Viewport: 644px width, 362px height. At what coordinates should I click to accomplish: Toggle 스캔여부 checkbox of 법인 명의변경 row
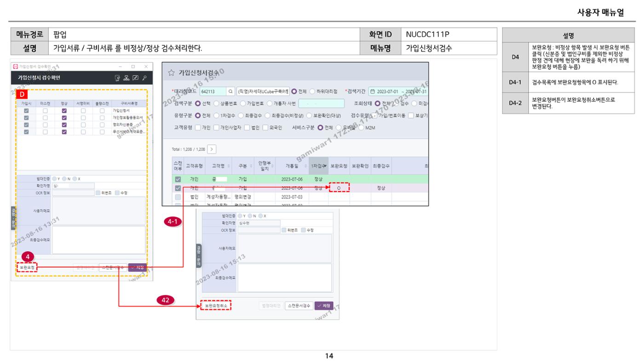178,197
